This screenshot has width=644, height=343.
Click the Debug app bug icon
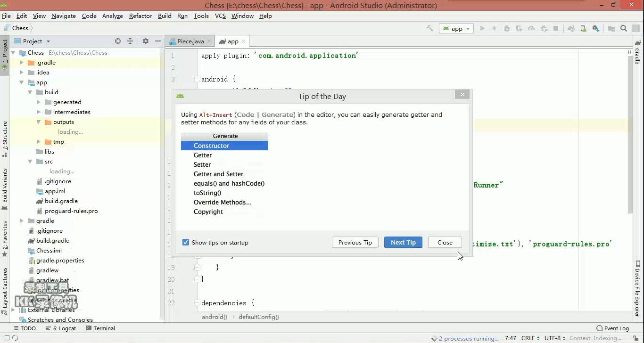[x=507, y=28]
